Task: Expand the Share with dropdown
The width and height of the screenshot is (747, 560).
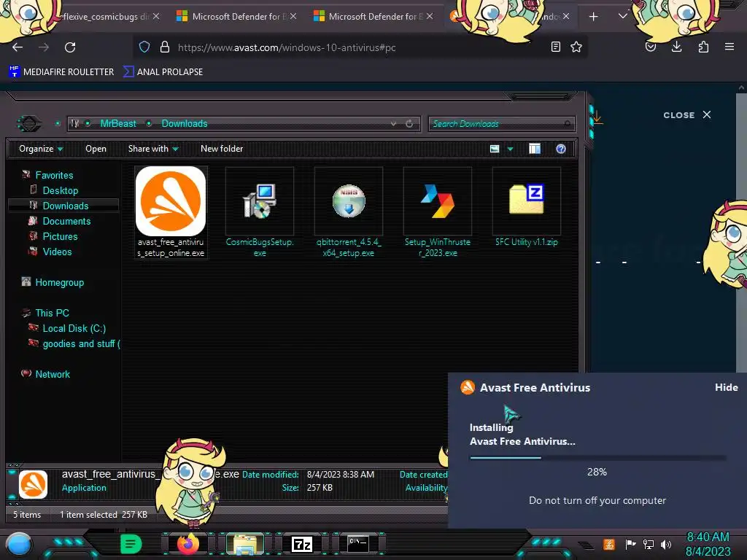Action: pyautogui.click(x=153, y=149)
